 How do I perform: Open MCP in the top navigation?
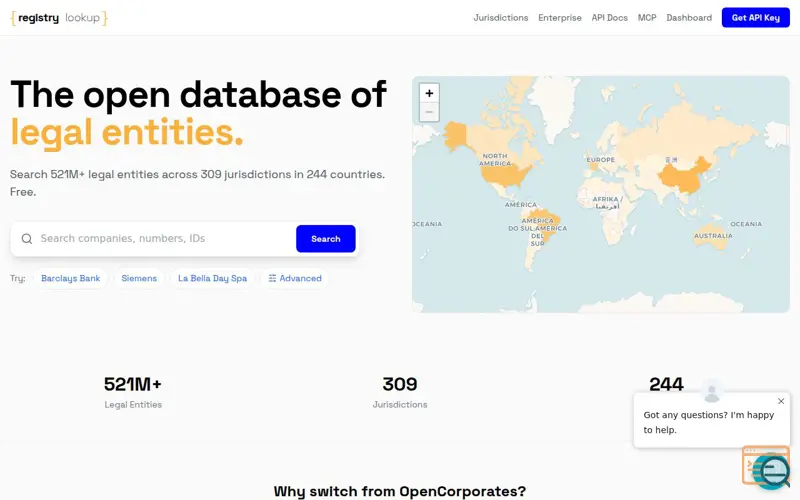tap(647, 18)
